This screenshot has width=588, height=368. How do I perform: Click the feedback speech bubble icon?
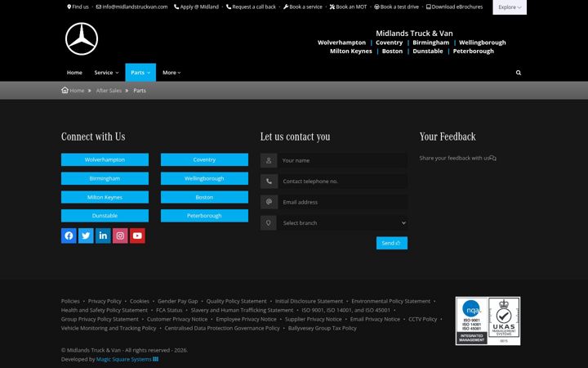[x=493, y=158]
